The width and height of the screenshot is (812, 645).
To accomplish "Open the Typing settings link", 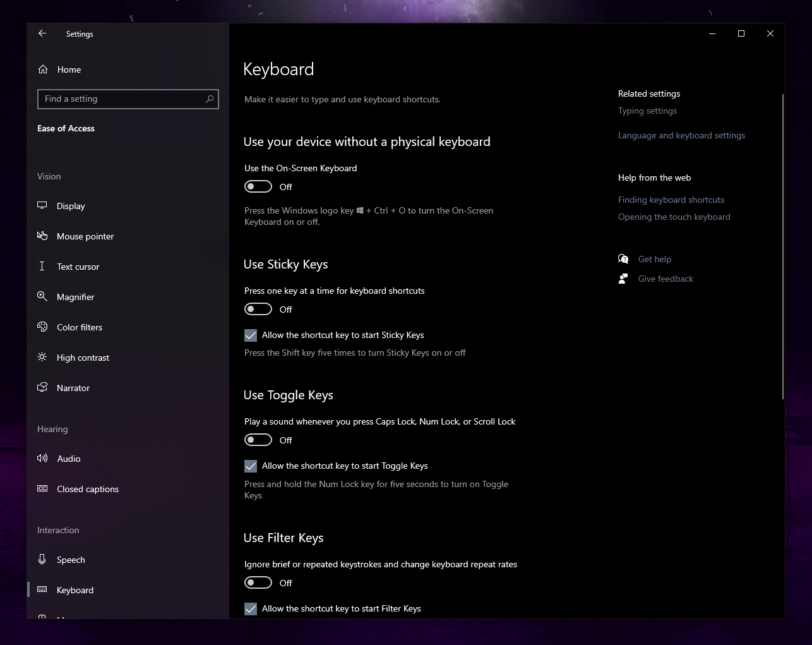I will click(x=647, y=111).
